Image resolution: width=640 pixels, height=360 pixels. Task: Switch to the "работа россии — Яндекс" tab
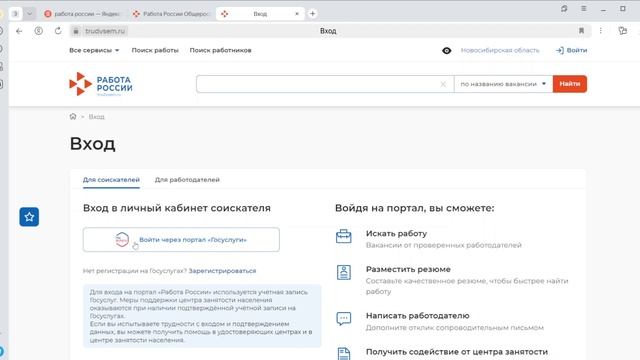click(x=82, y=14)
